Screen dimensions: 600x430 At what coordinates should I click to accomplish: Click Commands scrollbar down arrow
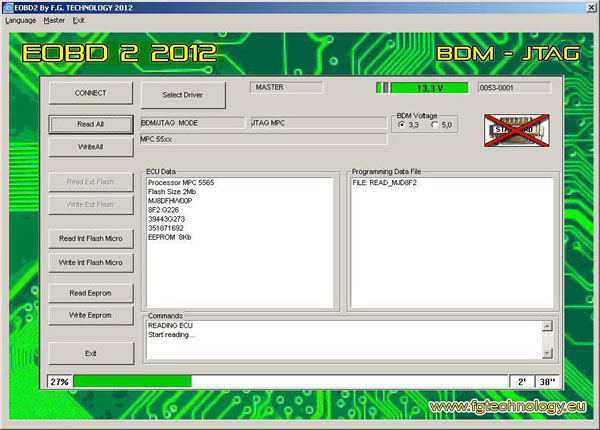point(548,353)
